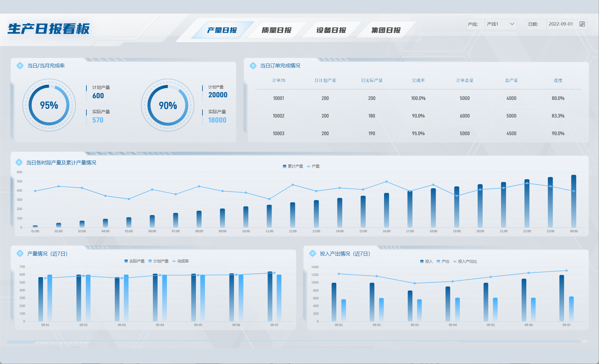Click diamond icon beside 当日/当月完成率 title
The height and width of the screenshot is (364, 599).
coord(20,66)
